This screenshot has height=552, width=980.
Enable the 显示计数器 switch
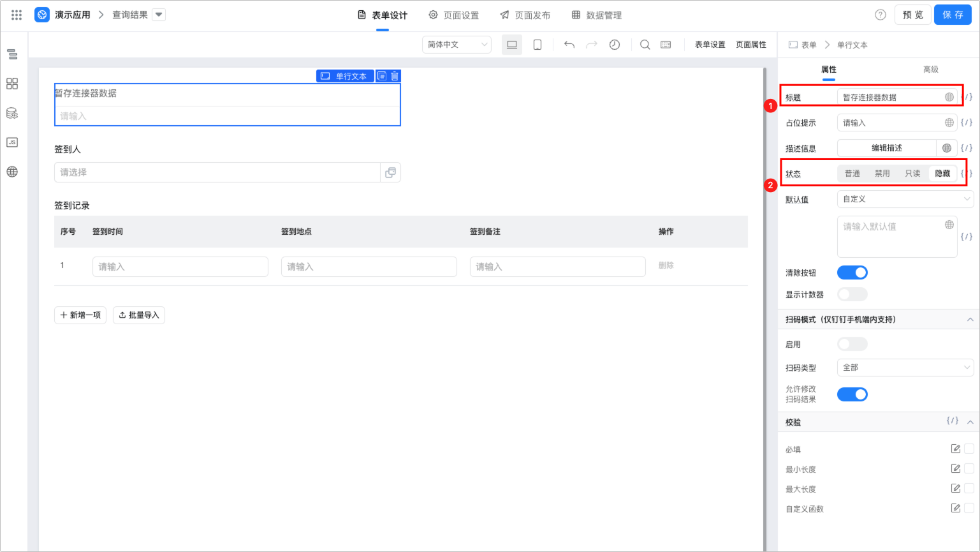point(852,294)
